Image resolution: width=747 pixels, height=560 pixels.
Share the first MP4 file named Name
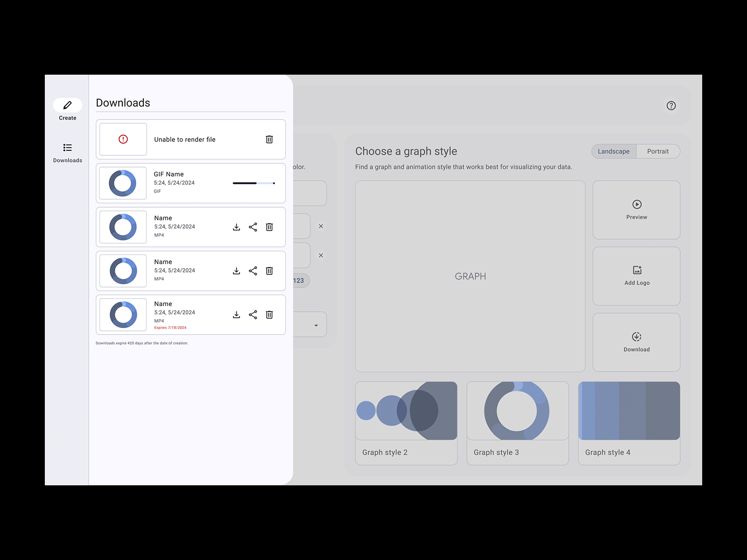click(x=253, y=227)
